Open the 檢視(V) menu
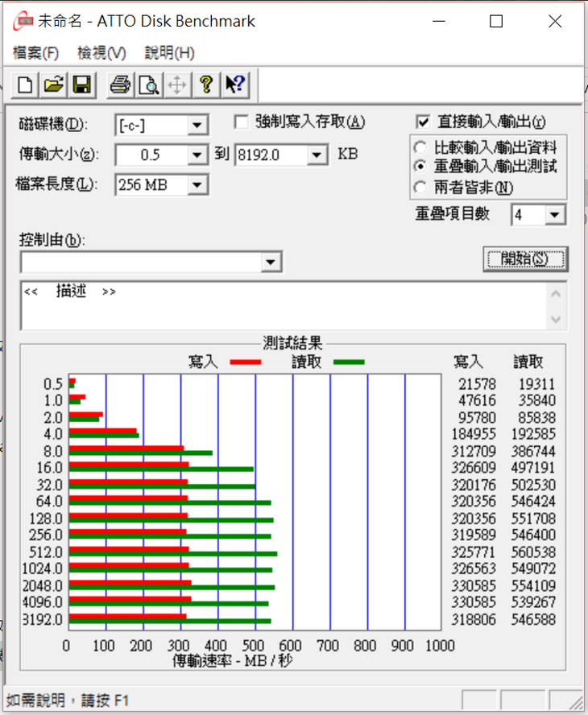588x715 pixels. pyautogui.click(x=101, y=53)
